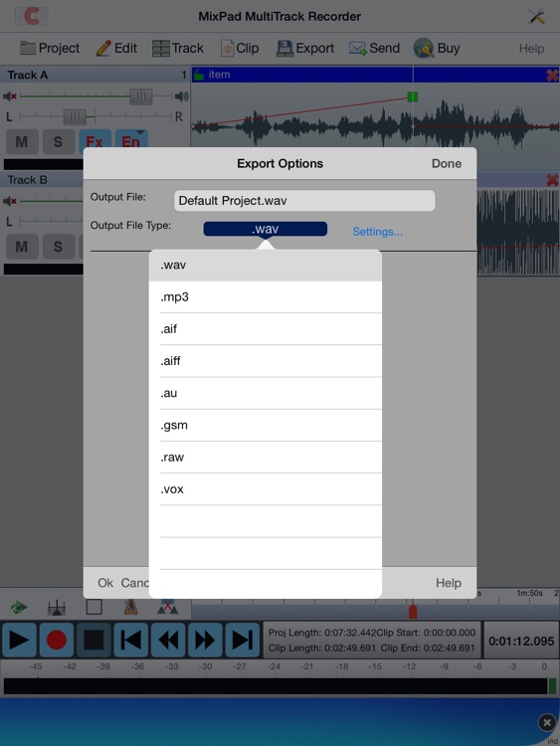The image size is (560, 746).
Task: Open the Export menu
Action: [x=305, y=48]
